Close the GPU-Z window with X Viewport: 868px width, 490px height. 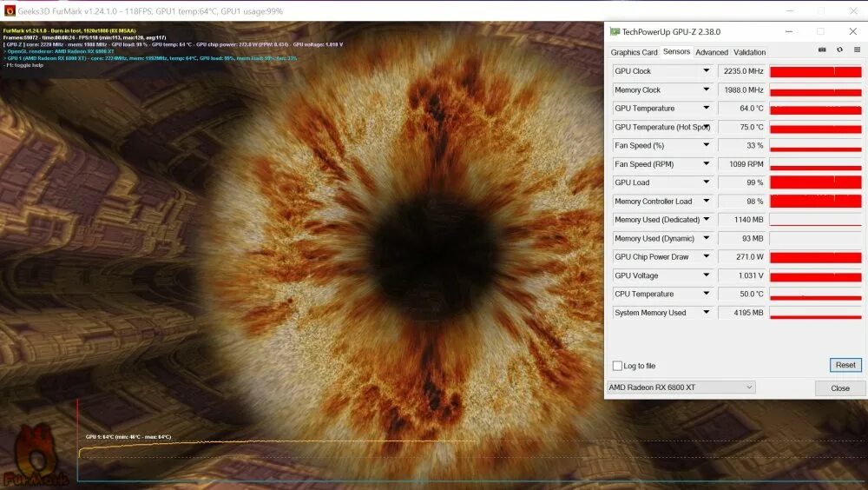tap(852, 31)
